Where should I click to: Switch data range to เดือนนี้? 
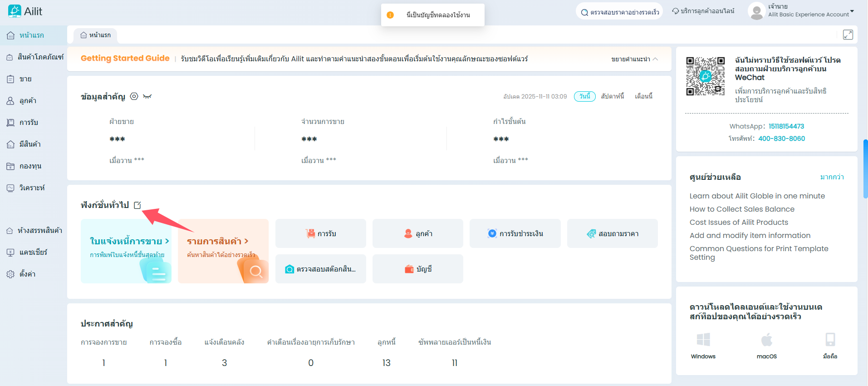643,96
